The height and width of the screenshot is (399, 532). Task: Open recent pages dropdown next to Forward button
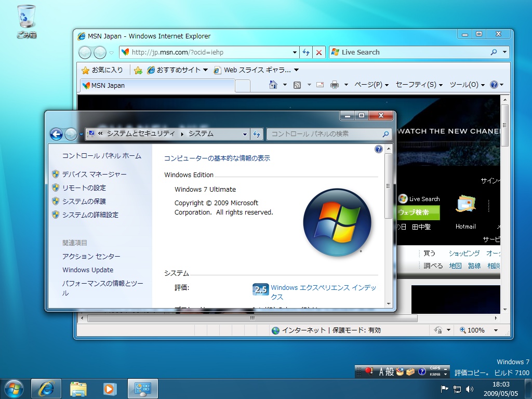111,52
